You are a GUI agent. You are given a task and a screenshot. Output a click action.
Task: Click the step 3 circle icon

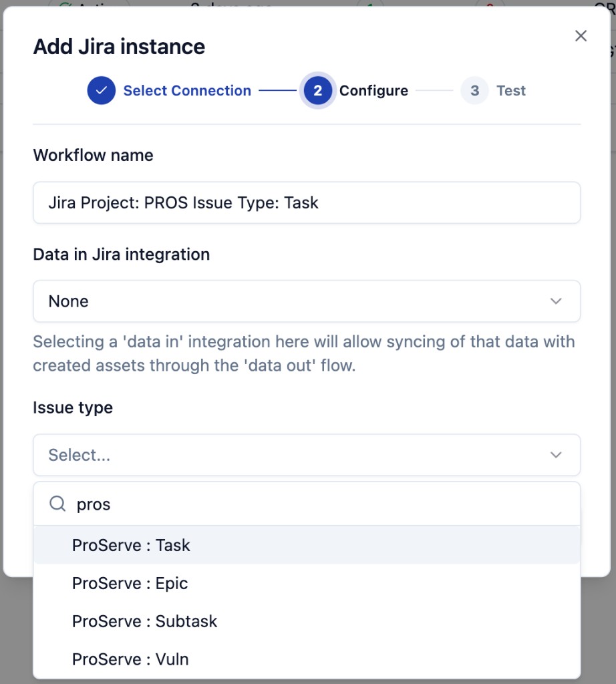coord(474,90)
